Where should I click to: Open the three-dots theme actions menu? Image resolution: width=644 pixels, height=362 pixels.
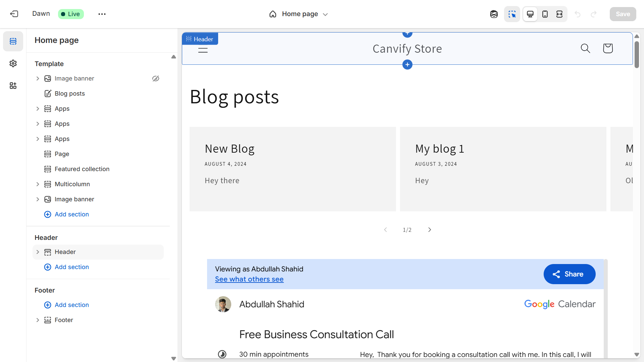click(x=102, y=14)
